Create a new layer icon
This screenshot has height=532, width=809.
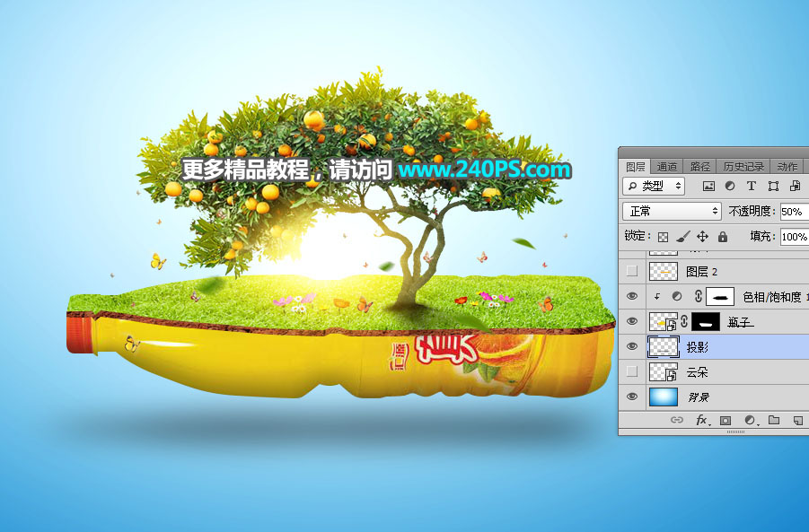[797, 421]
